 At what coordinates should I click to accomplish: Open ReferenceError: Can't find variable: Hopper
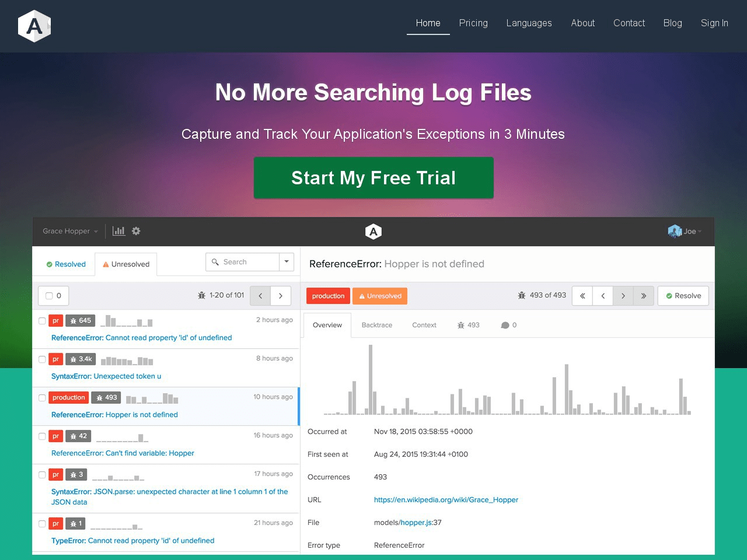pyautogui.click(x=123, y=453)
